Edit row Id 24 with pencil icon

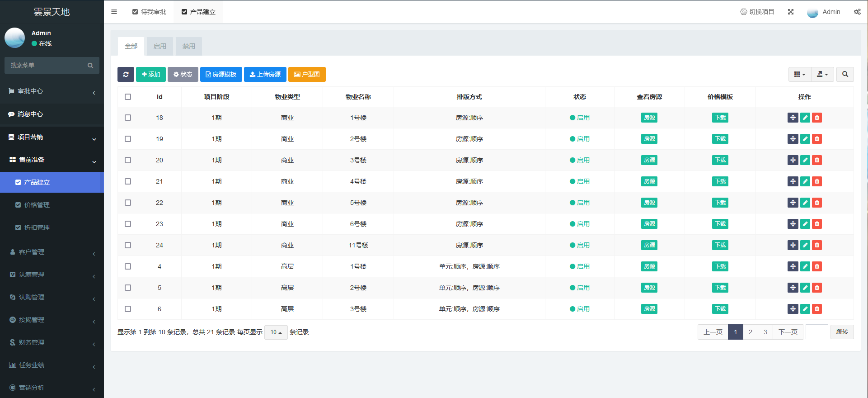tap(805, 245)
